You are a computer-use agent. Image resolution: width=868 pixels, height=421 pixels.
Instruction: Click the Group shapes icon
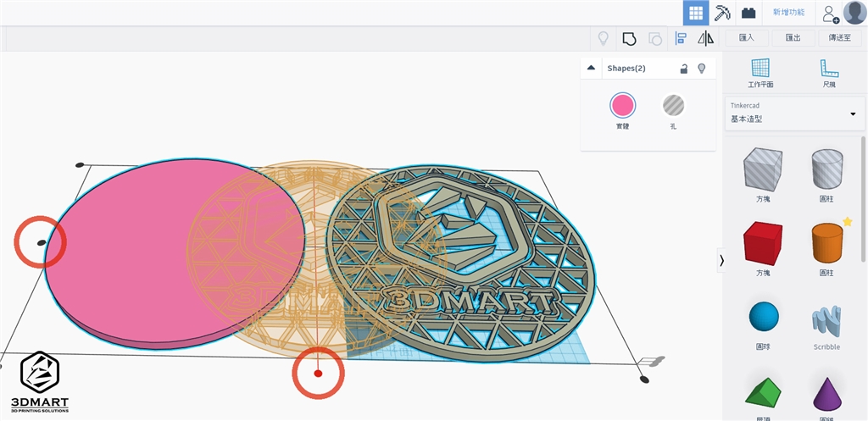click(629, 38)
